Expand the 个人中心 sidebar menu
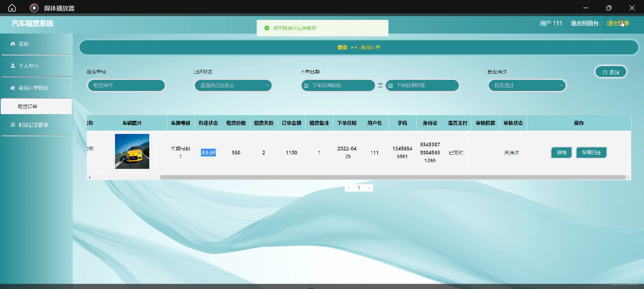The height and width of the screenshot is (289, 644). pos(36,66)
